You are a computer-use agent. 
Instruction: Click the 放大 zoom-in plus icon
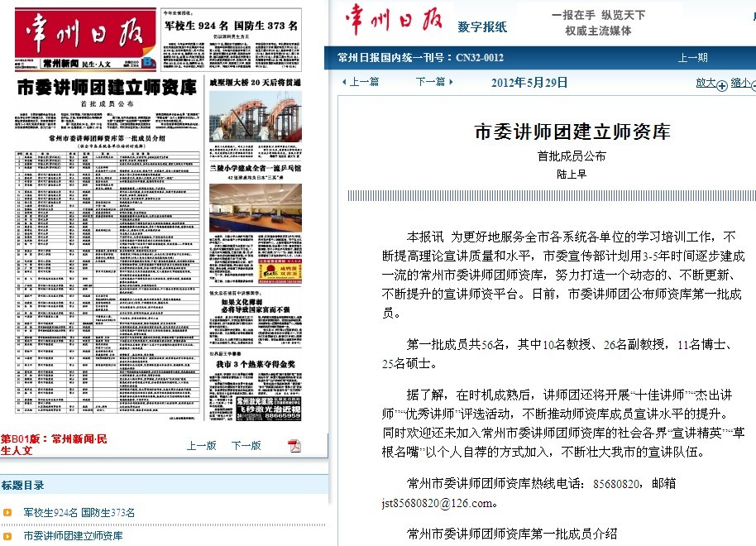[x=721, y=84]
